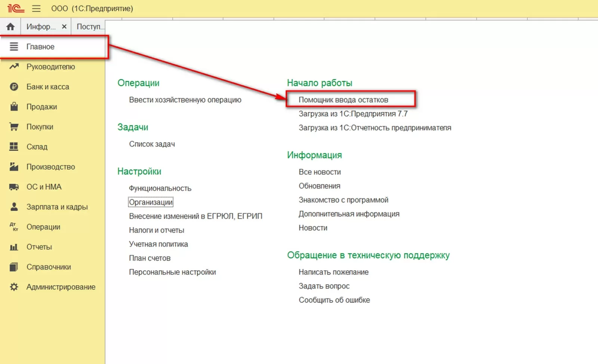Open Знакомство с программой
The width and height of the screenshot is (598, 364).
(x=343, y=200)
